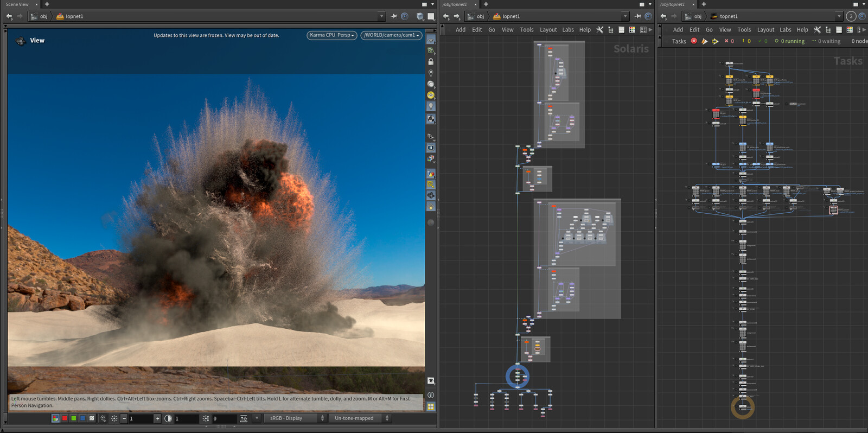Open the cube display options icon in Scene View
The image size is (868, 433).
pos(420,16)
